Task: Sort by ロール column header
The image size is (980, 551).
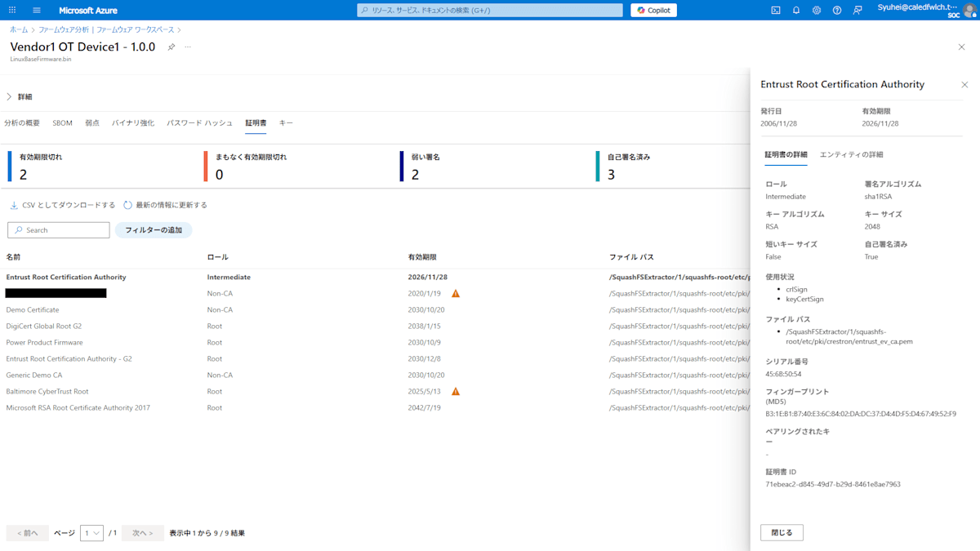Action: point(217,257)
